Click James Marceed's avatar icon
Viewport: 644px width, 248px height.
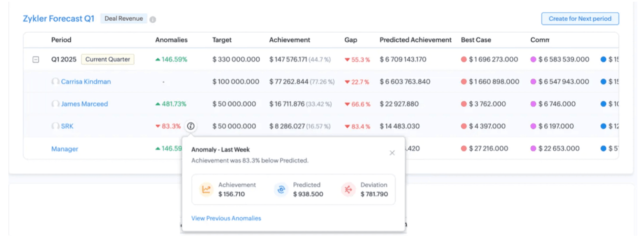[x=55, y=104]
